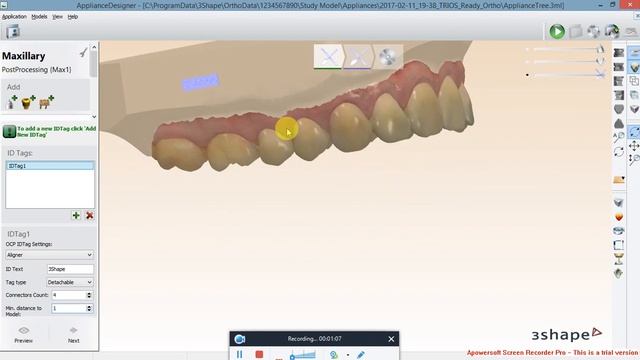Click the Connectors Count value field
The width and height of the screenshot is (640, 360).
click(69, 295)
